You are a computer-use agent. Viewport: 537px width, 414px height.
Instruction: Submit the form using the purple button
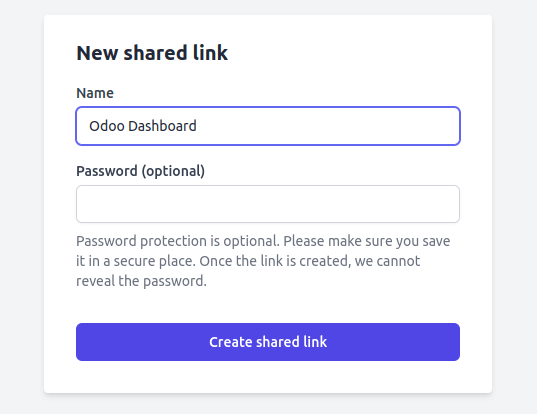[x=268, y=342]
